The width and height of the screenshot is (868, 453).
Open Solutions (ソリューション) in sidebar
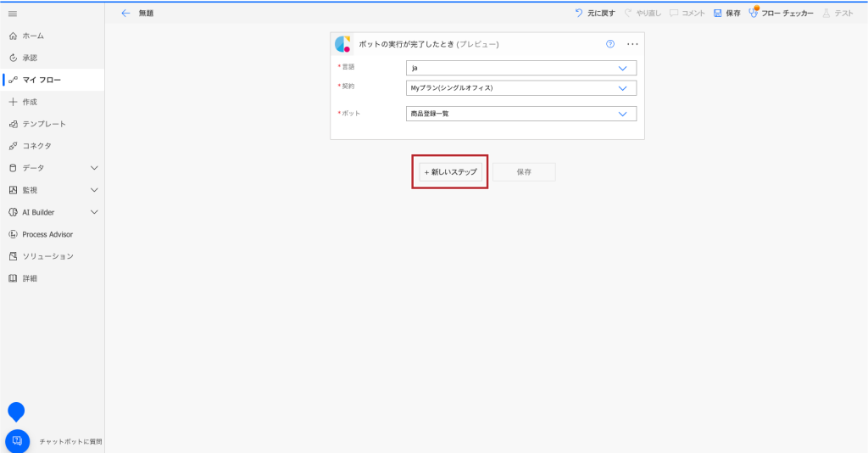pos(52,256)
